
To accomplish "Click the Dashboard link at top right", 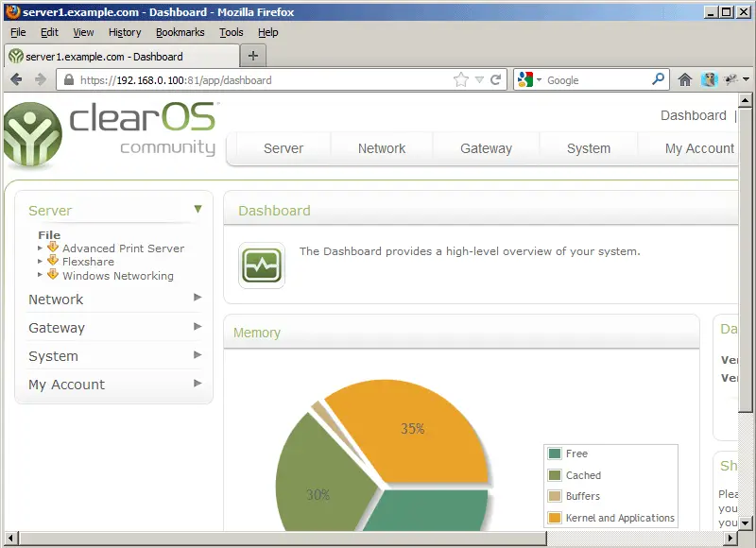I will [694, 115].
